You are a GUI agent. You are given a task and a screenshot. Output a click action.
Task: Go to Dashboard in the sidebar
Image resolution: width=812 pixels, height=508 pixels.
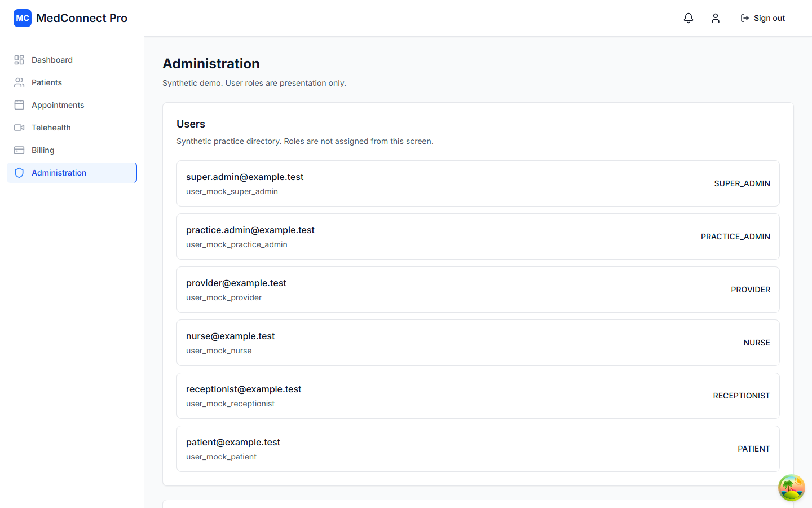point(72,60)
